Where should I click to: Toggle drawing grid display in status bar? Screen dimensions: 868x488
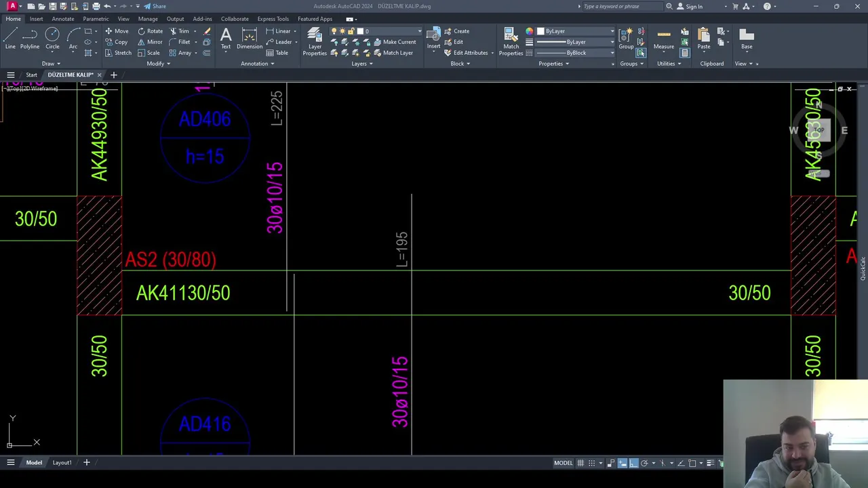pyautogui.click(x=580, y=463)
